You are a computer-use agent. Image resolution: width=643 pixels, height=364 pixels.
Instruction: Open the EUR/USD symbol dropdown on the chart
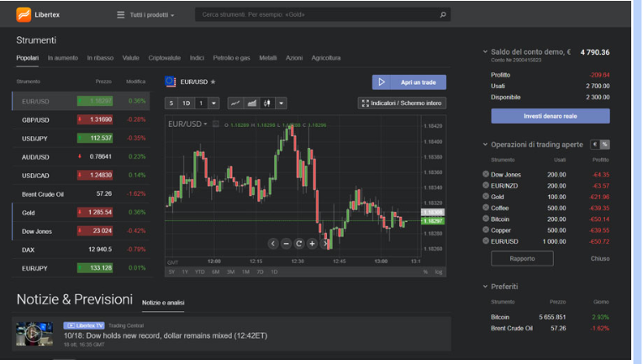pyautogui.click(x=187, y=124)
